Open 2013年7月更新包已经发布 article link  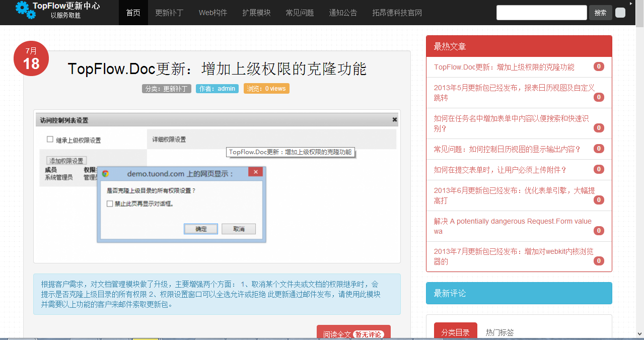tap(514, 256)
